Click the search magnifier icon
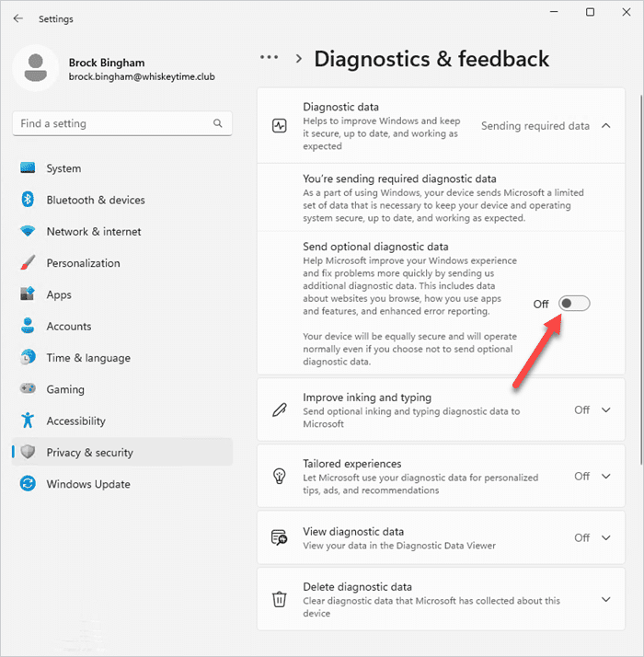Image resolution: width=644 pixels, height=657 pixels. coord(217,123)
